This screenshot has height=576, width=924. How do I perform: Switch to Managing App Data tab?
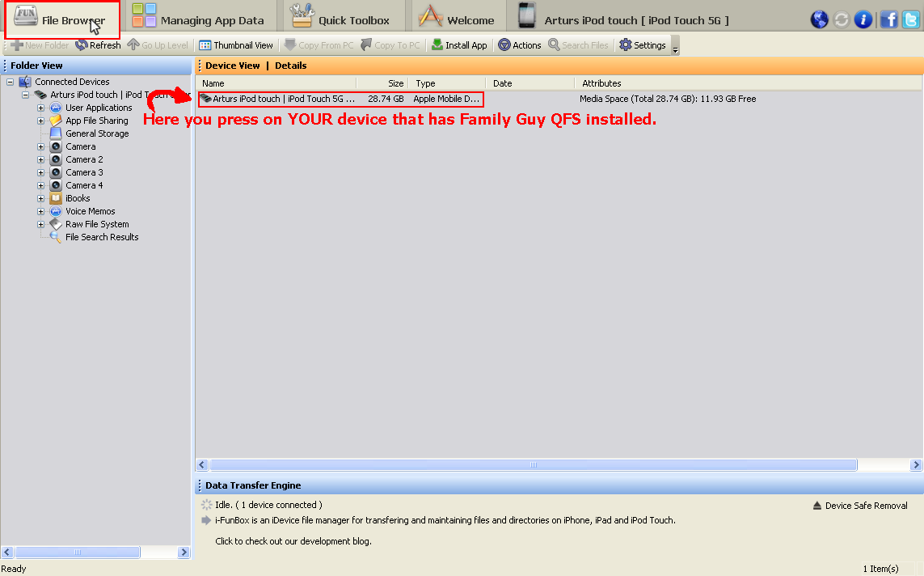click(199, 16)
